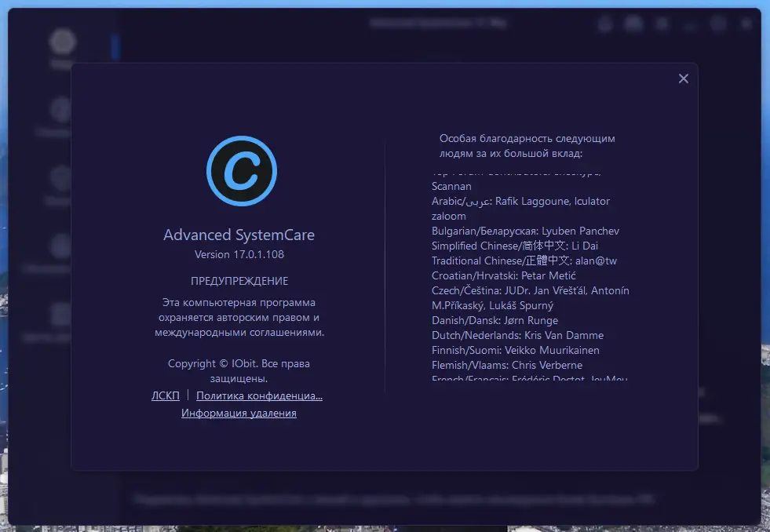Open the ЛСКП license agreement link
Image resolution: width=770 pixels, height=532 pixels.
[165, 395]
